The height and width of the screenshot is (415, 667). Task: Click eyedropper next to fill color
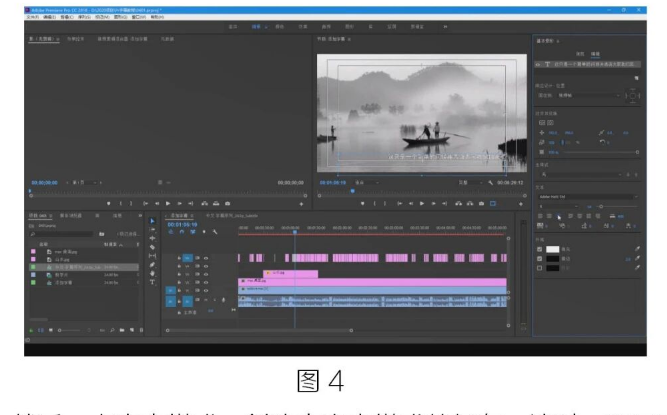coord(636,249)
